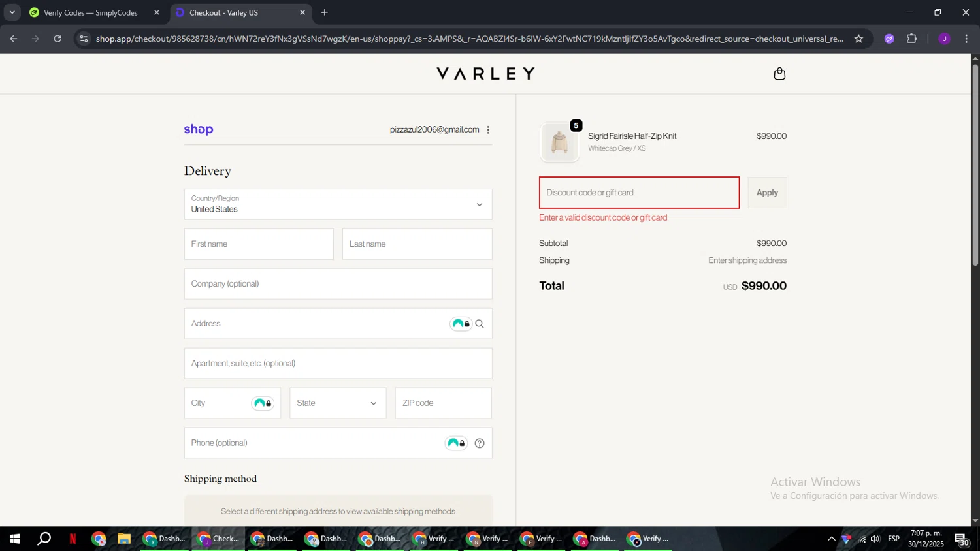
Task: Click the address search magnifier icon
Action: coord(480,324)
